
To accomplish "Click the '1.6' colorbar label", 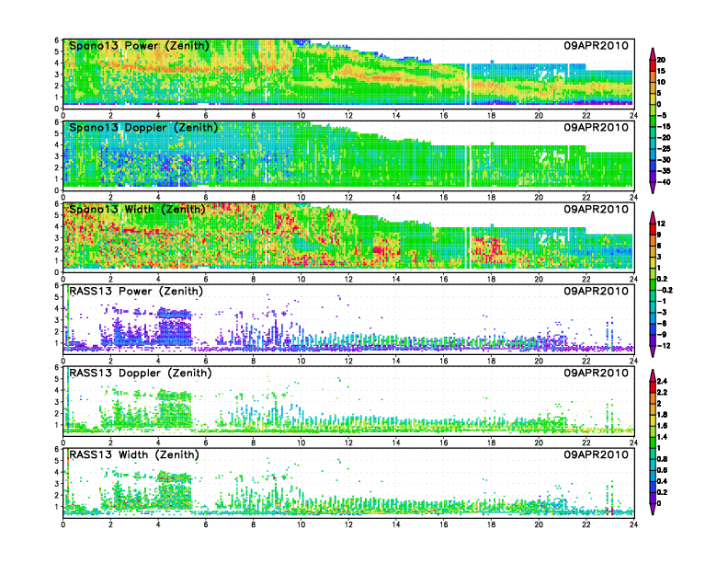I will (663, 426).
